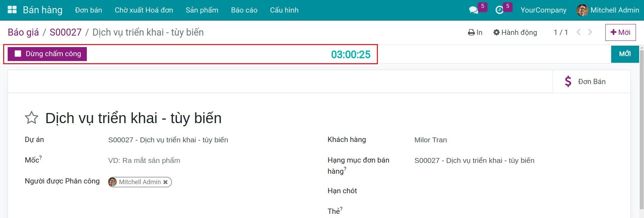The image size is (644, 218).
Task: Click the Thẻ tags label
Action: [x=335, y=211]
